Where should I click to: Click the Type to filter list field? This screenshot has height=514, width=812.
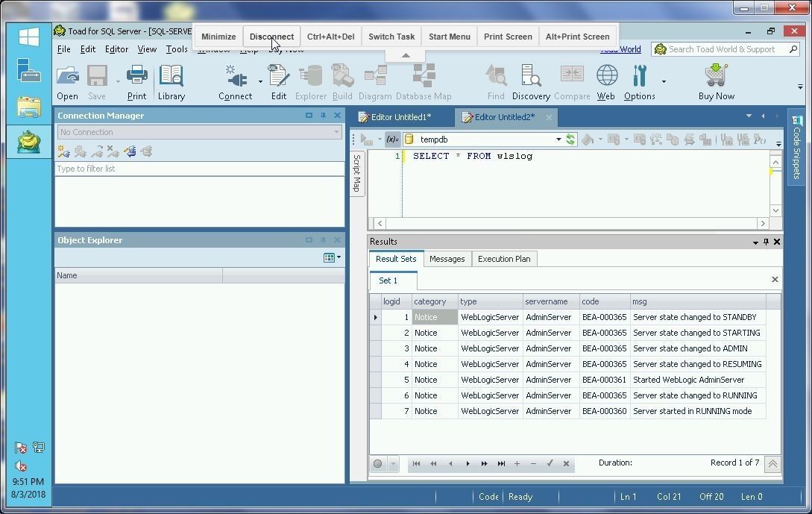tap(199, 169)
